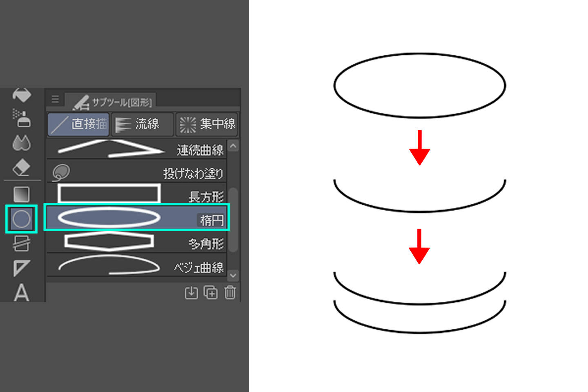Screen dimensions: 588x392
Task: Select the Line correction tool
Action: (x=22, y=244)
